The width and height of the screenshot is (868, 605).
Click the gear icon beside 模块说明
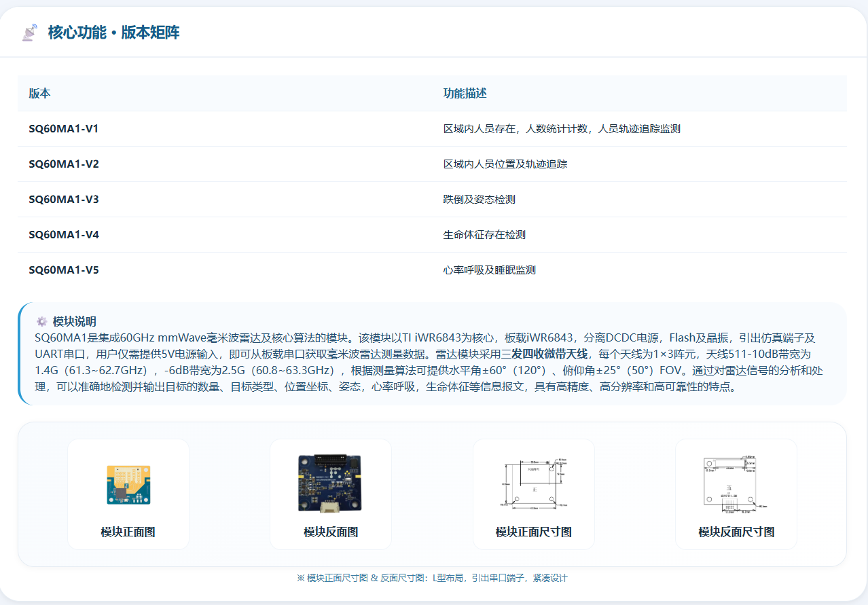42,322
